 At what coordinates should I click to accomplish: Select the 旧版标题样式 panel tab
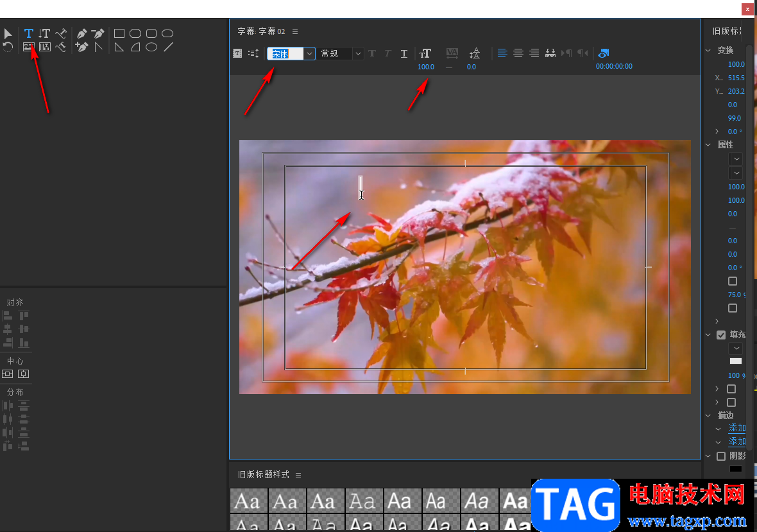point(264,474)
